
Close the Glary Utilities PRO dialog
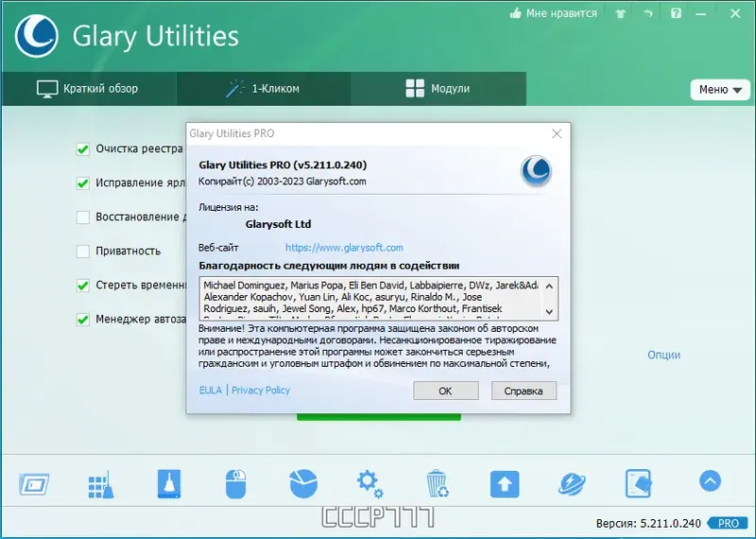(557, 133)
